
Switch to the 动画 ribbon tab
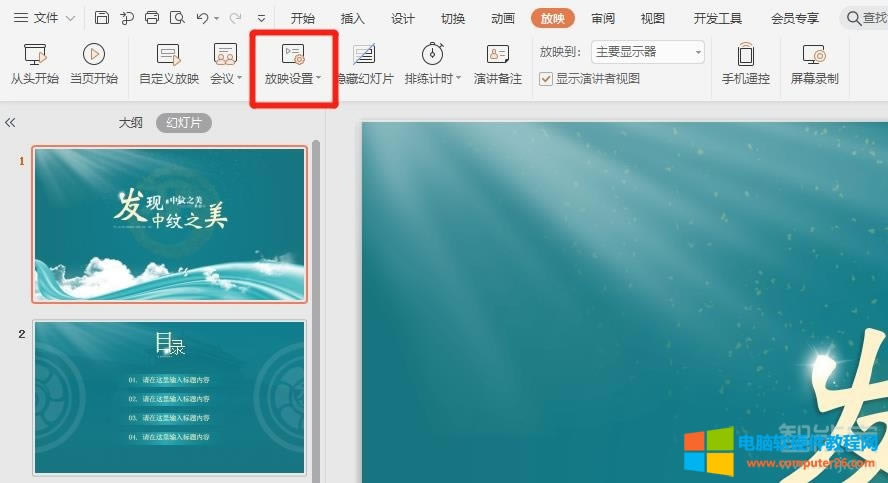pos(503,18)
